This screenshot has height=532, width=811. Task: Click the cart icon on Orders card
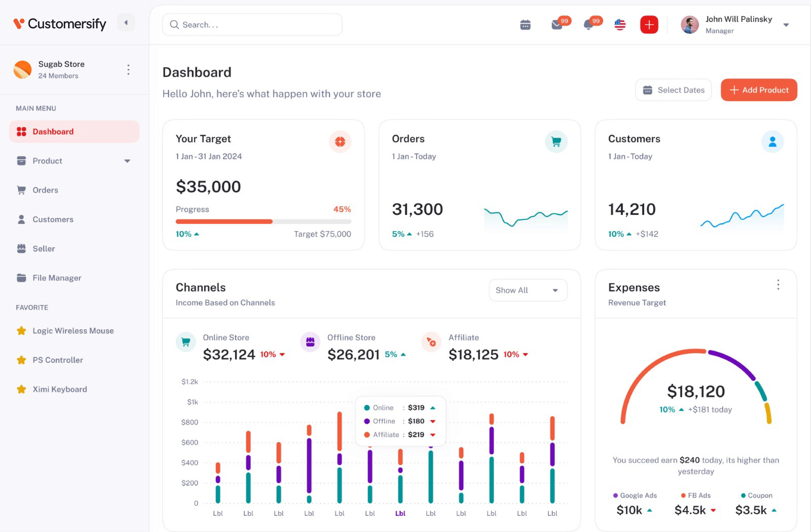coord(556,141)
